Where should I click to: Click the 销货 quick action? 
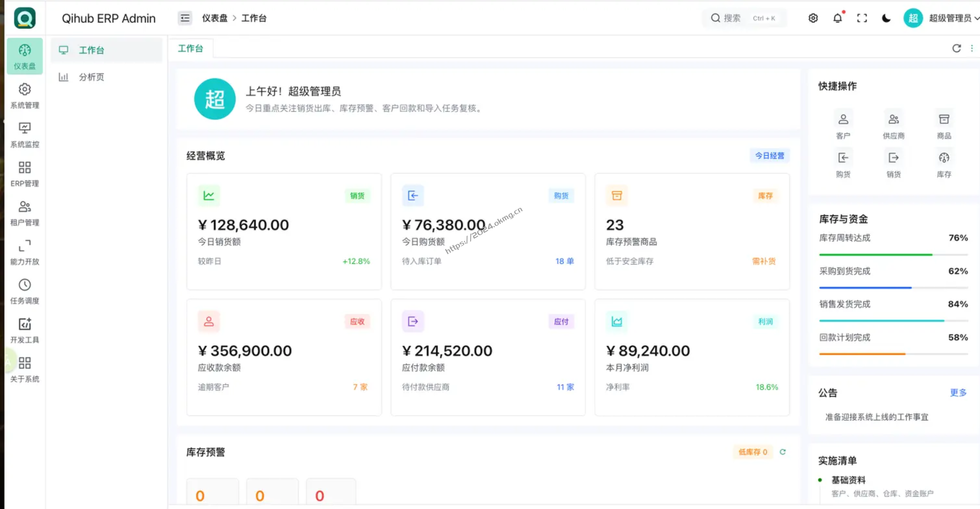894,164
